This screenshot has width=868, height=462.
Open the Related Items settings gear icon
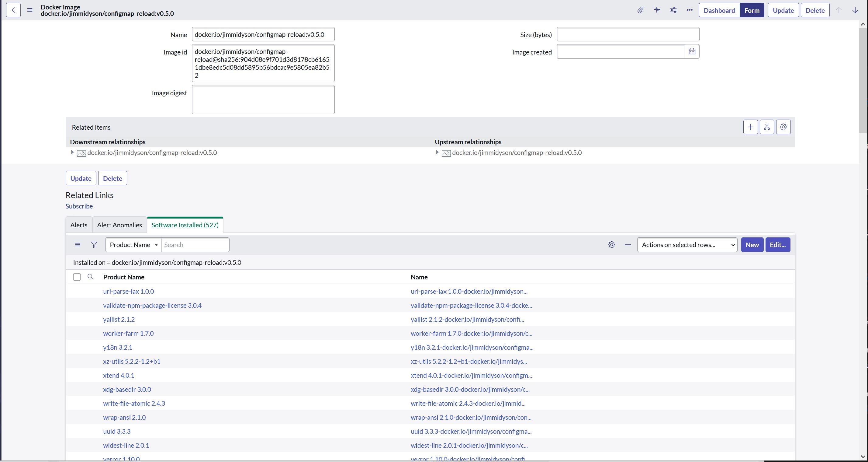click(783, 127)
